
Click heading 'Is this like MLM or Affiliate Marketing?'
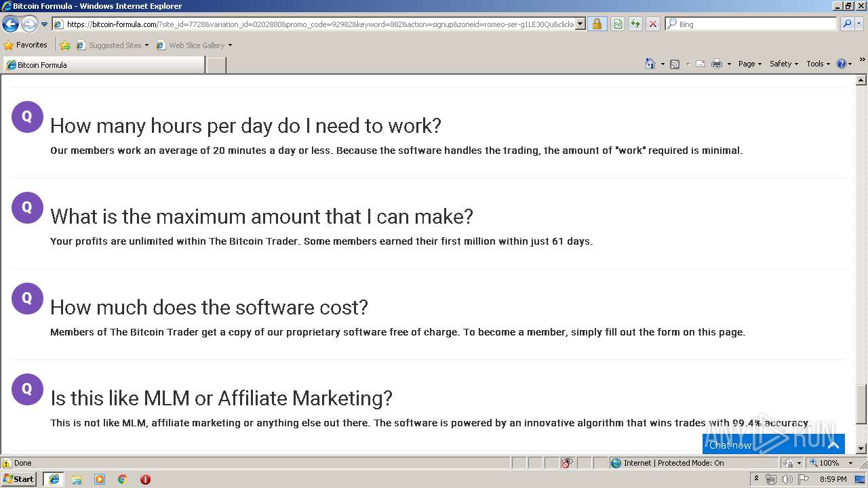point(221,399)
